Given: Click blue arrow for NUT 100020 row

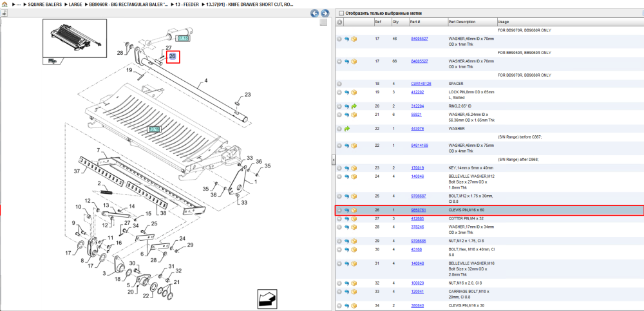Looking at the screenshot, I should coord(346,283).
